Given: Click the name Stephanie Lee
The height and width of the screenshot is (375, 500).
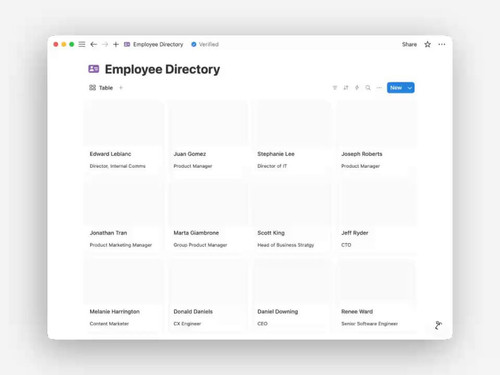Looking at the screenshot, I should click(x=276, y=154).
